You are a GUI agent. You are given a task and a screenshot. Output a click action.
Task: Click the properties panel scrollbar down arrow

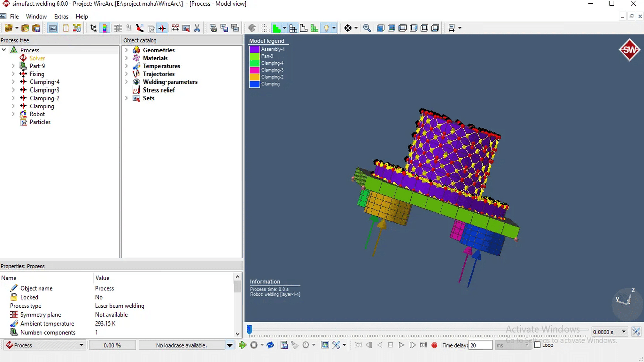238,333
